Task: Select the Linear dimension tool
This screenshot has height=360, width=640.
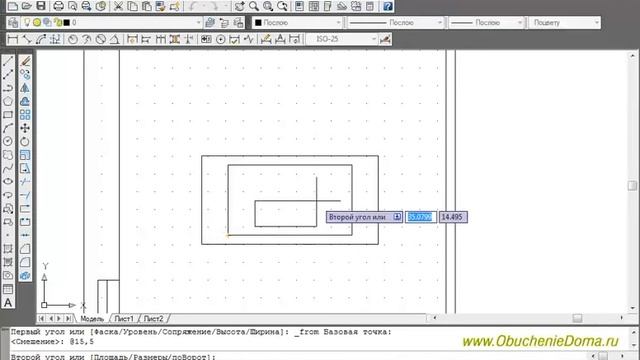Action: (13, 39)
